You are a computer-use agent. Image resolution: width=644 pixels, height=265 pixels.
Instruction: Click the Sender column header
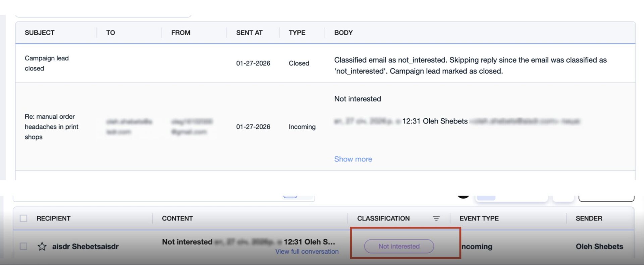click(589, 218)
